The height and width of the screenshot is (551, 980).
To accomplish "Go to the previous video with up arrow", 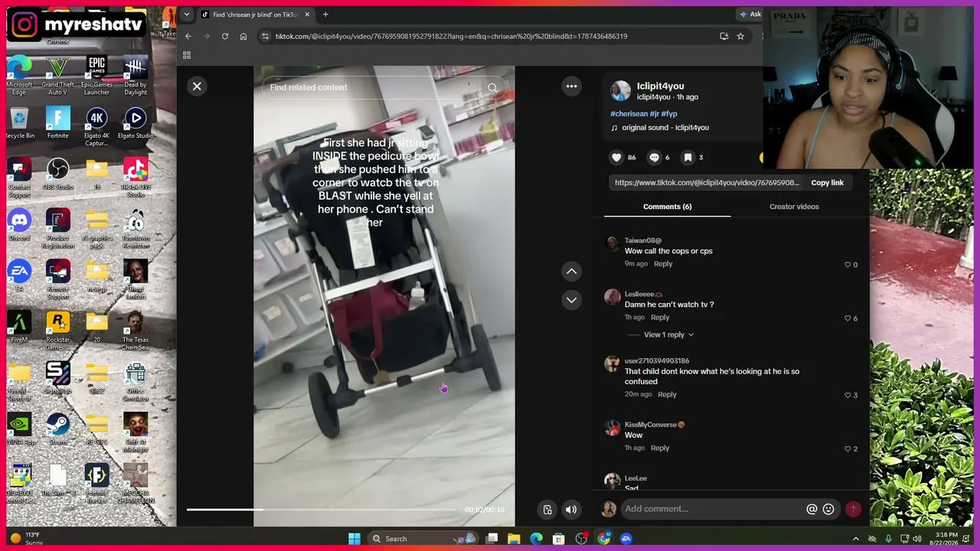I will tap(571, 271).
